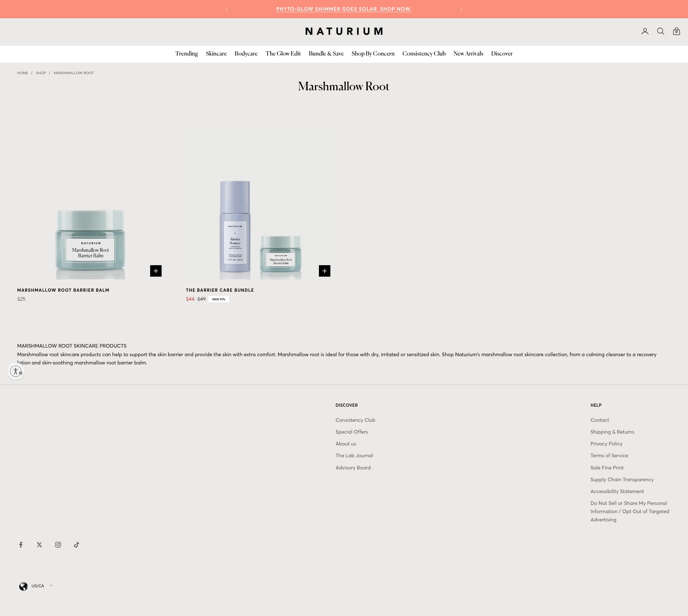This screenshot has height=616, width=688.
Task: Open the Skincare menu
Action: tap(216, 54)
